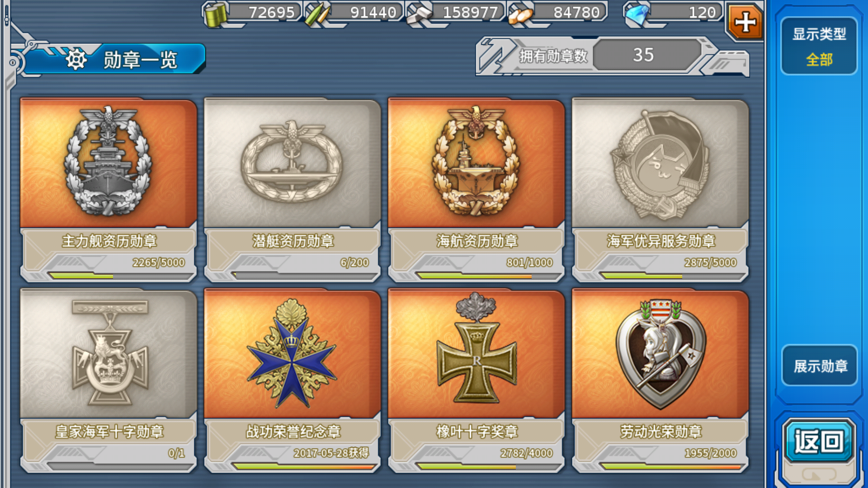868x488 pixels.
Task: Open the 海军优异服务勋章 cat medal
Action: click(660, 190)
